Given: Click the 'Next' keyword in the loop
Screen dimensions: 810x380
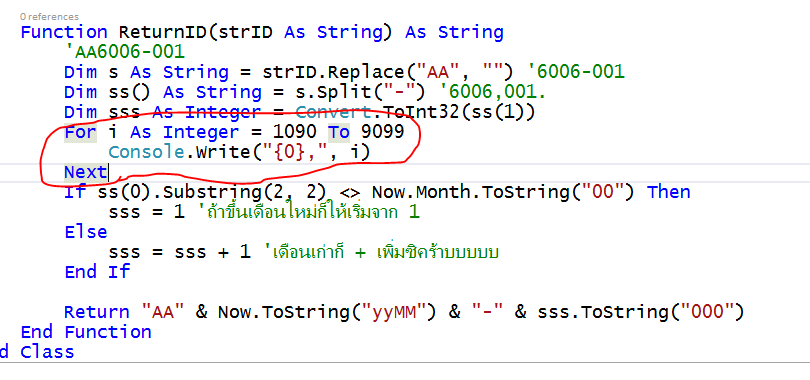Looking at the screenshot, I should coord(85,172).
